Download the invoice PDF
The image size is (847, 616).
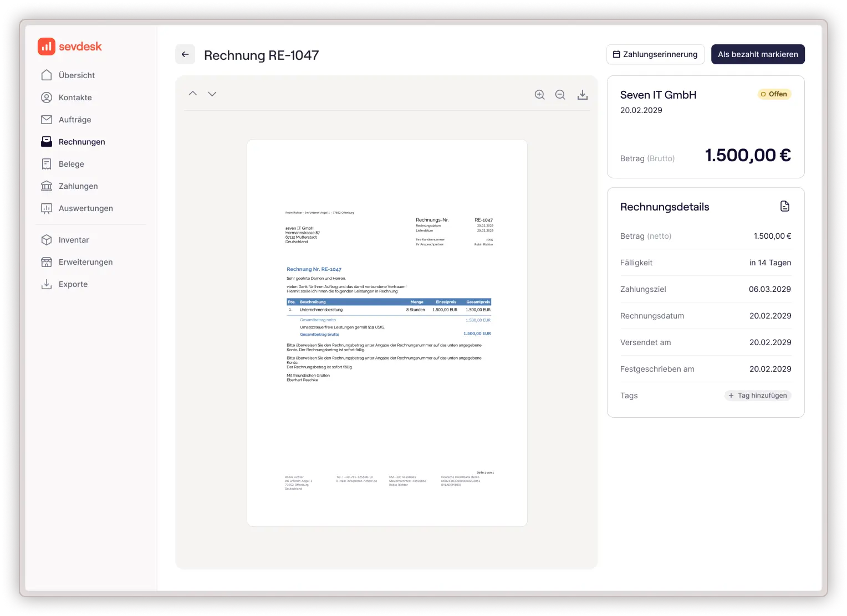tap(583, 95)
